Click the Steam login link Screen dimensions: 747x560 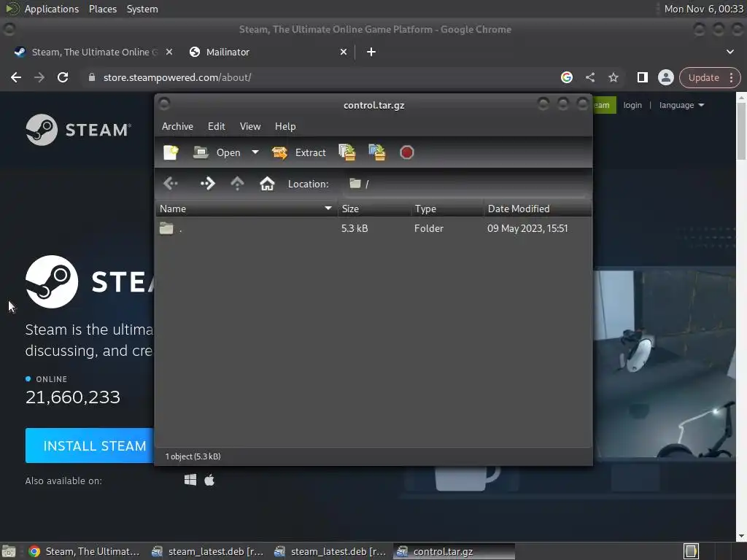632,105
